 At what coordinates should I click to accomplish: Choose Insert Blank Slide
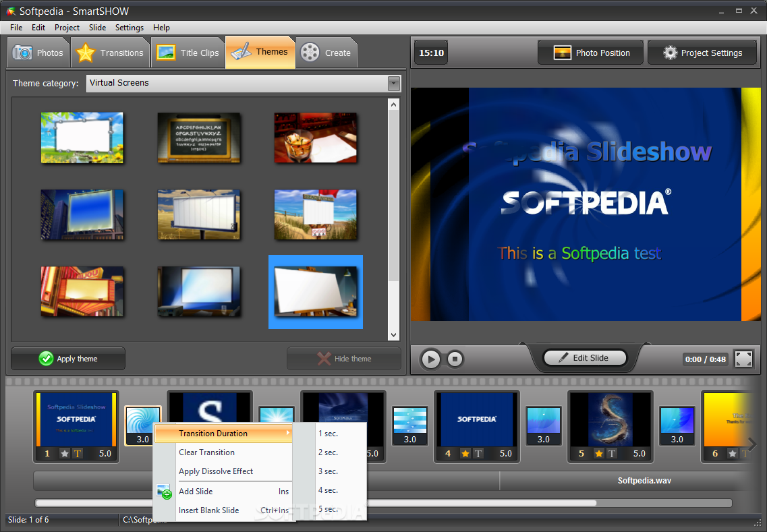pyautogui.click(x=223, y=510)
